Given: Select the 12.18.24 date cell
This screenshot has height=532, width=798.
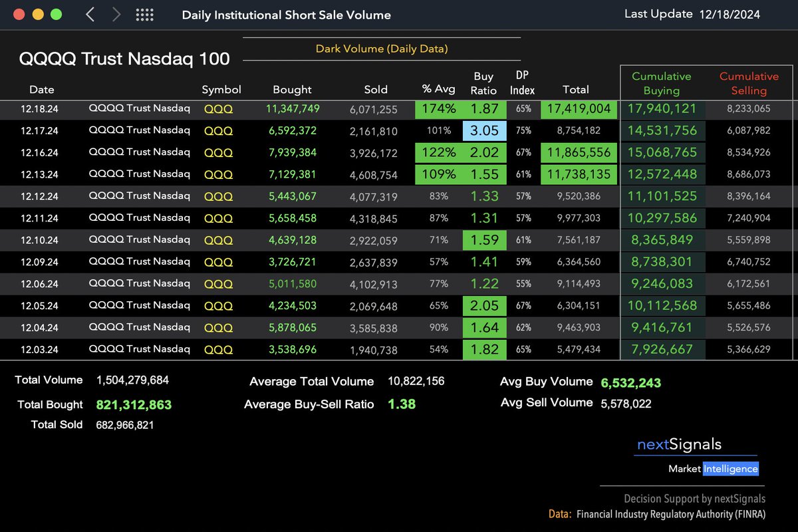Looking at the screenshot, I should tap(39, 109).
